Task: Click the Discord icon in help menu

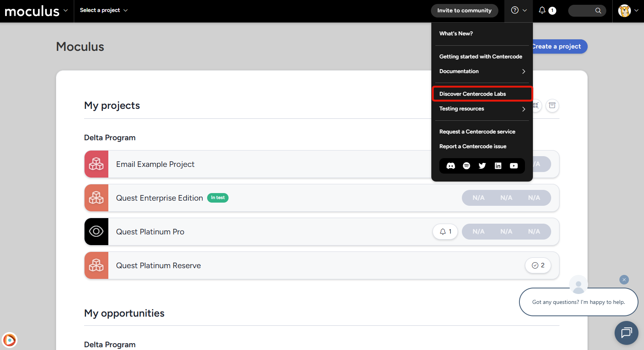Action: point(451,166)
